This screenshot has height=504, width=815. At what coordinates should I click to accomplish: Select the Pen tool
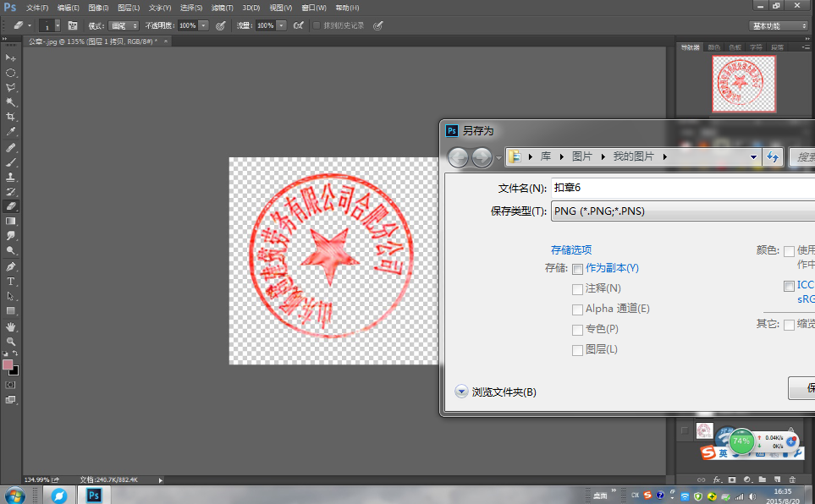(11, 266)
